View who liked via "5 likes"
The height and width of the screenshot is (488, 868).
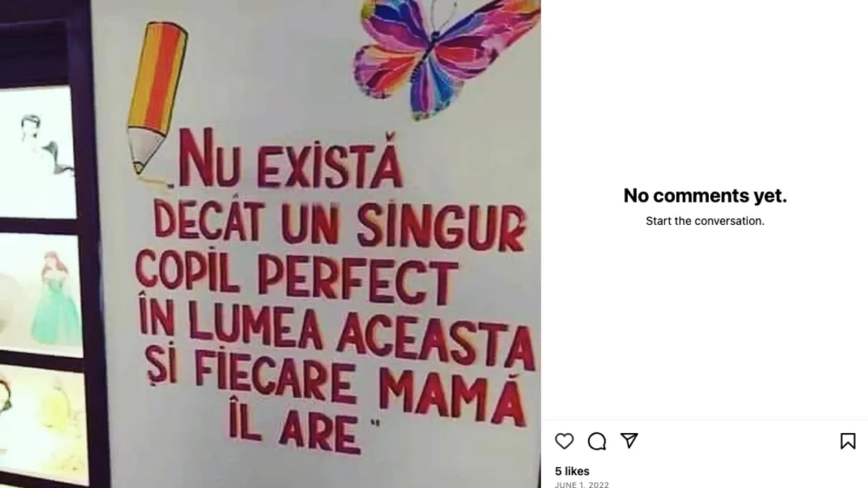tap(572, 471)
